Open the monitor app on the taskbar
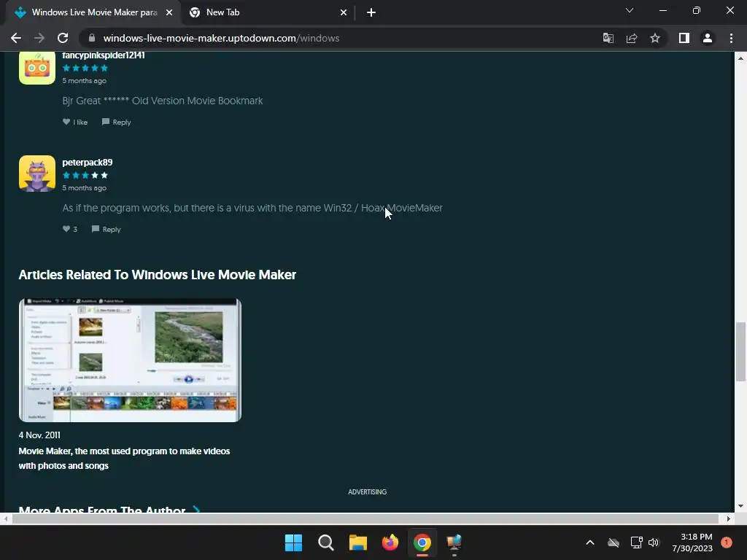This screenshot has width=747, height=560. click(454, 542)
